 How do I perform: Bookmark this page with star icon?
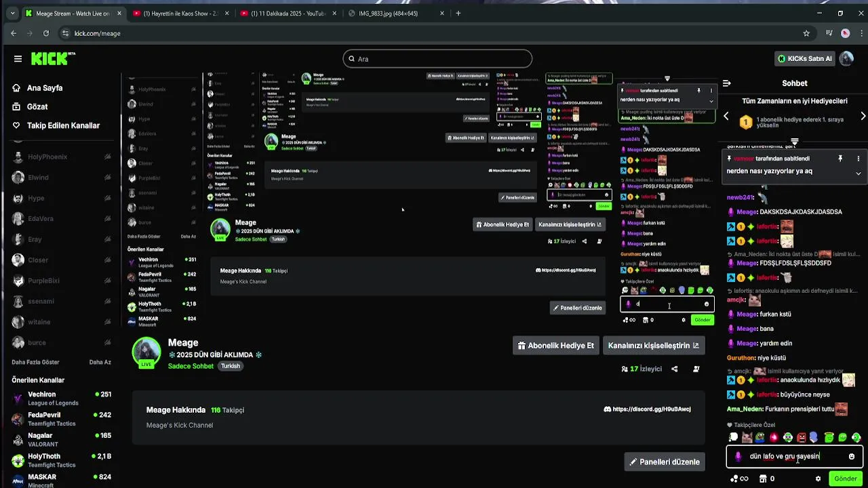[x=806, y=33]
